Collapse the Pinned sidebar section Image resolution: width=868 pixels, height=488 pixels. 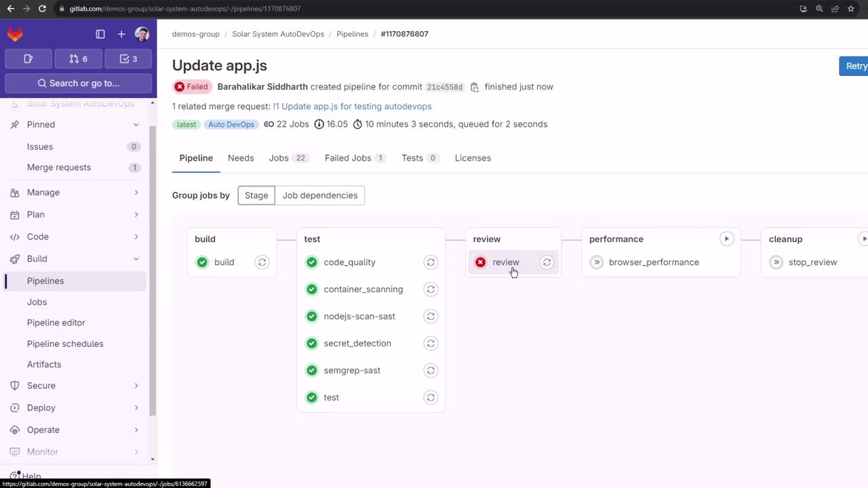tap(75, 125)
